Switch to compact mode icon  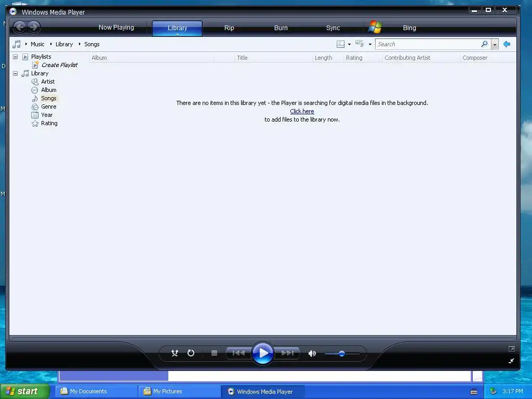511,361
